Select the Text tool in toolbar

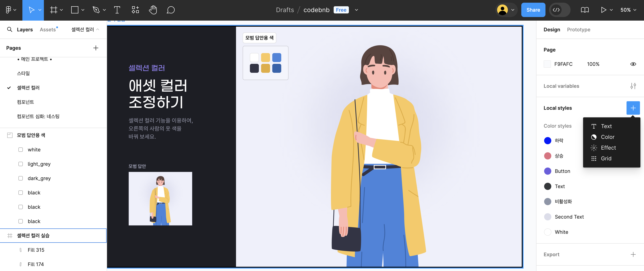coord(117,10)
